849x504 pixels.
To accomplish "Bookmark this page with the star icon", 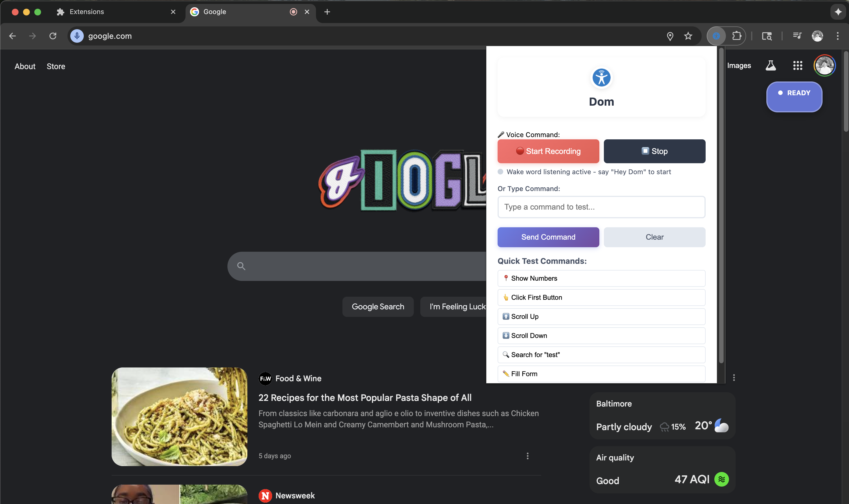I will 688,36.
